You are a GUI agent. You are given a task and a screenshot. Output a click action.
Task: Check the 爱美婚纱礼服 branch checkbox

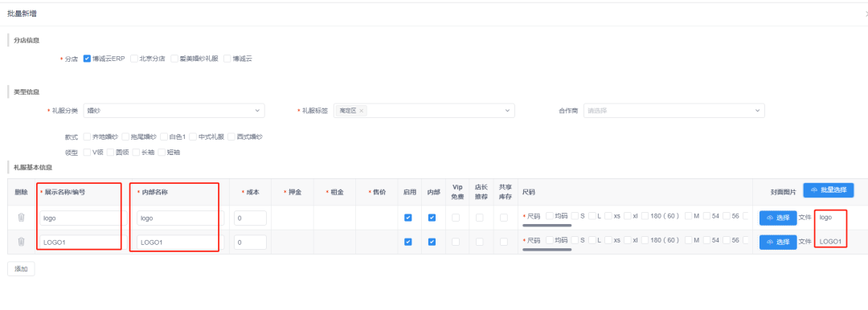[174, 58]
